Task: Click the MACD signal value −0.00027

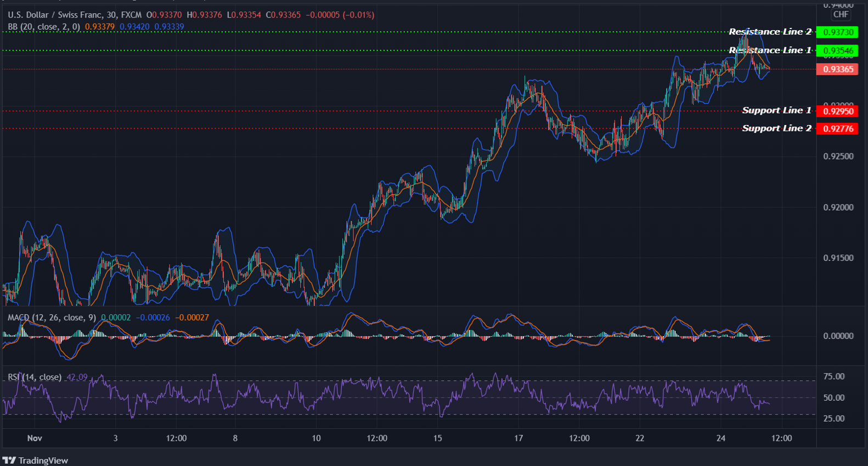Action: [x=192, y=317]
